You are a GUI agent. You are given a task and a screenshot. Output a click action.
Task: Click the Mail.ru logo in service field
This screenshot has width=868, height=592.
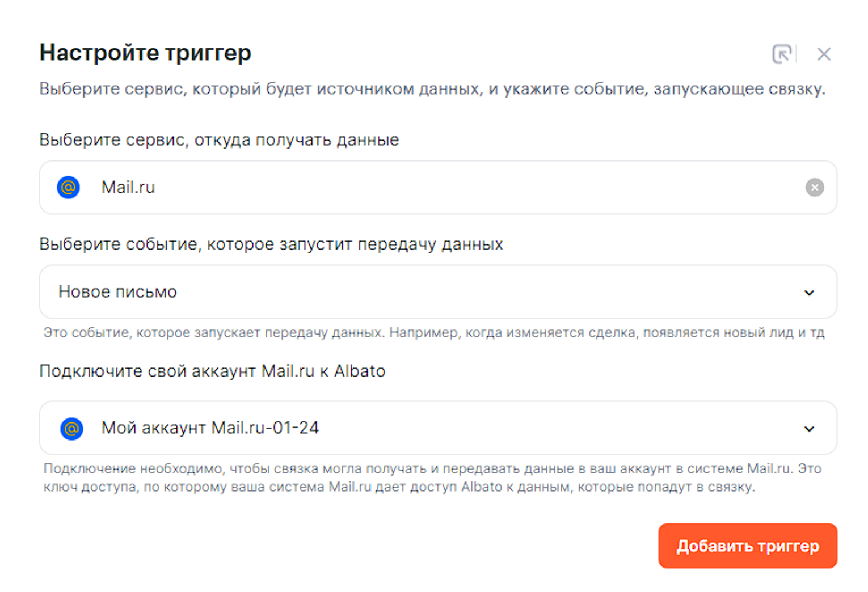[x=69, y=187]
